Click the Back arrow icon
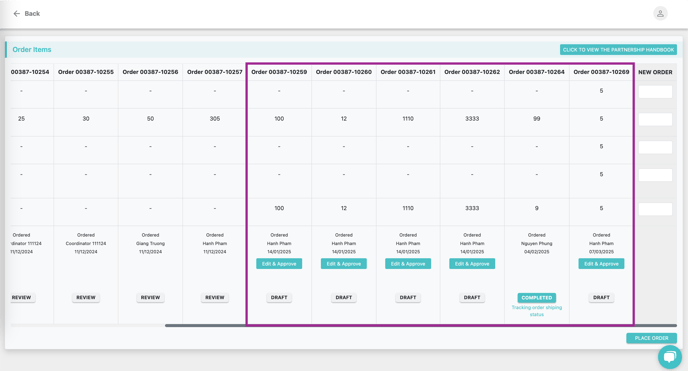Image resolution: width=688 pixels, height=371 pixels. click(17, 14)
